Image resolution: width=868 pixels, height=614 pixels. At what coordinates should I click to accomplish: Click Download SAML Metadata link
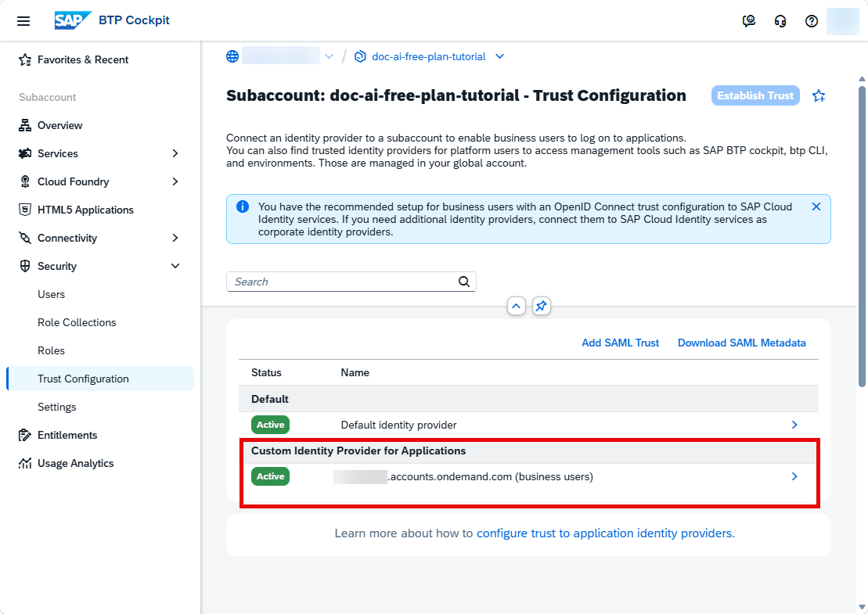coord(741,343)
